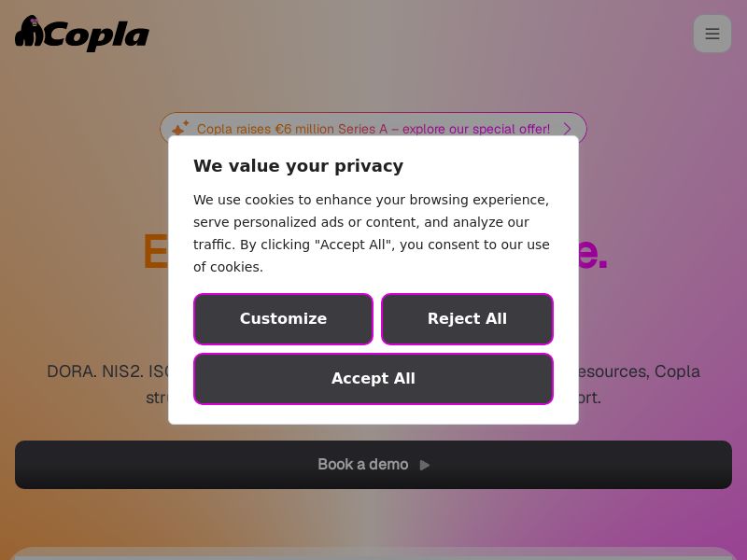Screen dimensions: 747x560
Task: Click the purple badge on the gorilla mascot
Action: (x=34, y=20)
